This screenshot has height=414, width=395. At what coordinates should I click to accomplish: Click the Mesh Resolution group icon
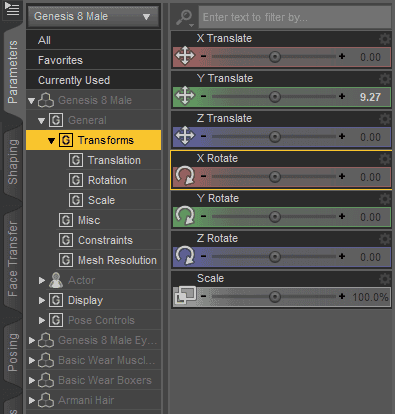point(66,260)
